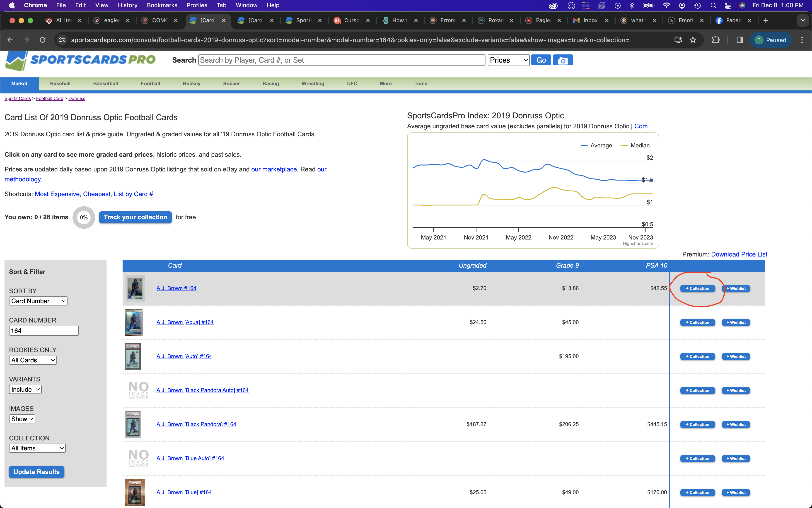The height and width of the screenshot is (508, 812).
Task: Open Chrome extensions puzzle icon
Action: (715, 40)
